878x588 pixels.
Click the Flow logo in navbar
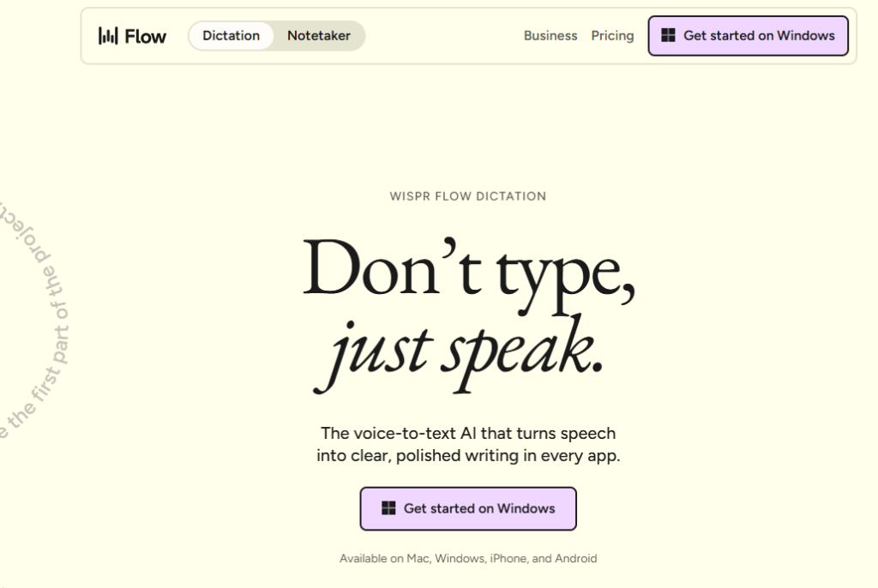tap(132, 36)
